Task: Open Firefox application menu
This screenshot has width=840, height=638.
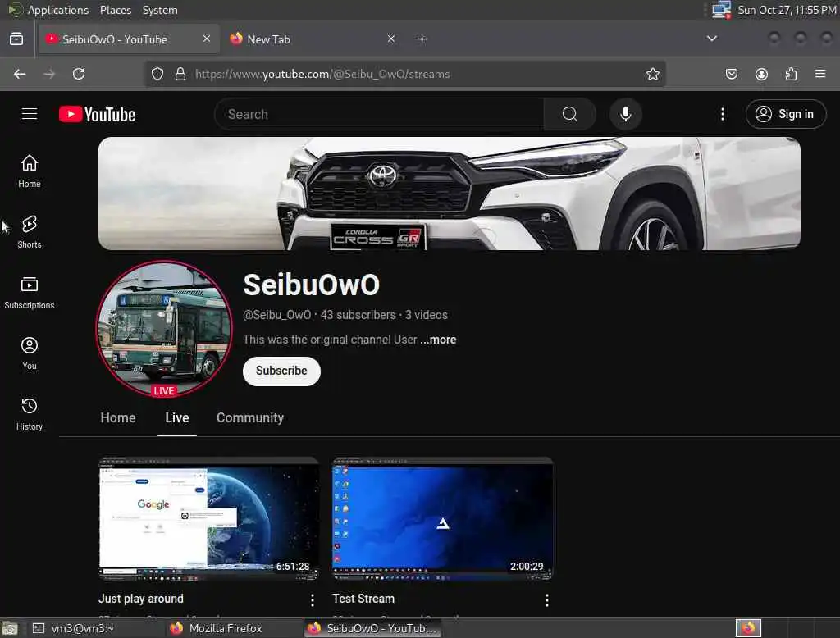Action: pos(820,74)
